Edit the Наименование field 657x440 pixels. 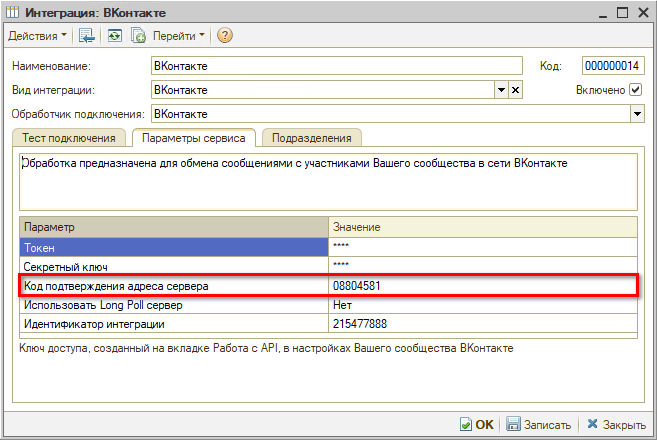point(337,66)
